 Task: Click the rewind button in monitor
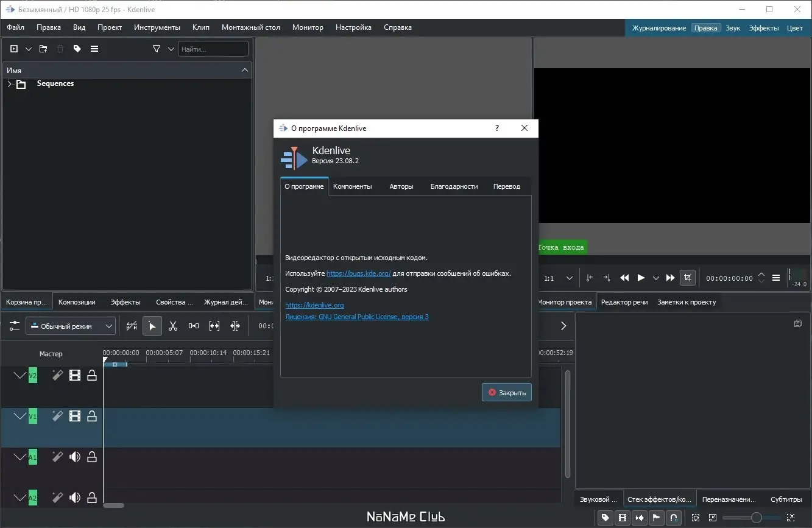click(x=624, y=278)
